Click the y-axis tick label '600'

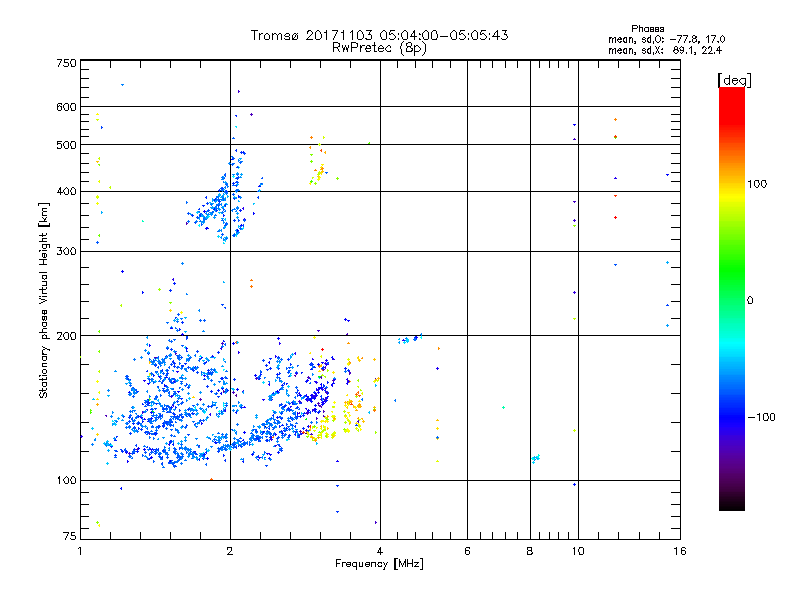66,107
